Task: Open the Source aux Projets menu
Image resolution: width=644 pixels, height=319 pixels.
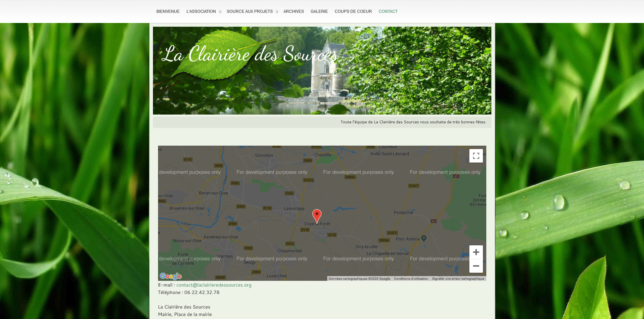Action: 249,11
